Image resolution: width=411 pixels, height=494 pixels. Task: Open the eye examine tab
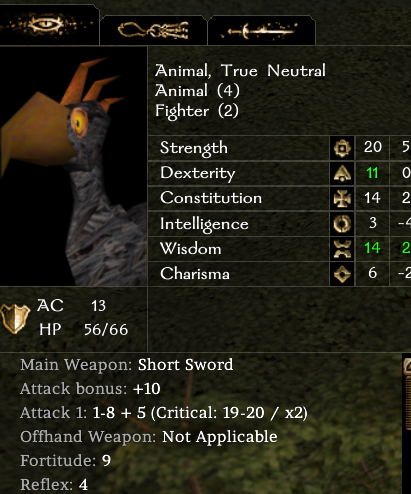coord(49,25)
